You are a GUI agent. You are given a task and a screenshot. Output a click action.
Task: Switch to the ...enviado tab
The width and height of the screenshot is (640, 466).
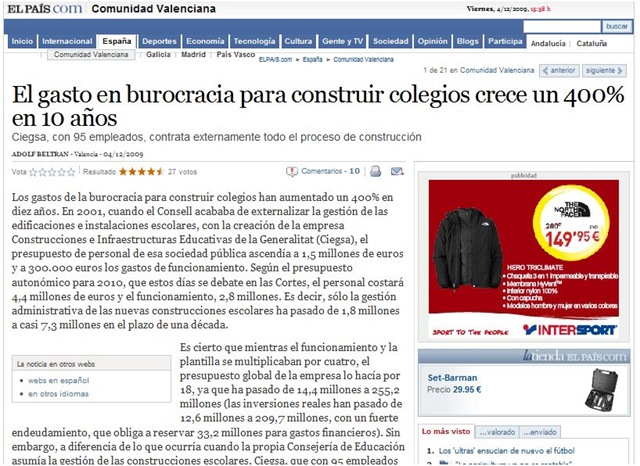tap(540, 432)
